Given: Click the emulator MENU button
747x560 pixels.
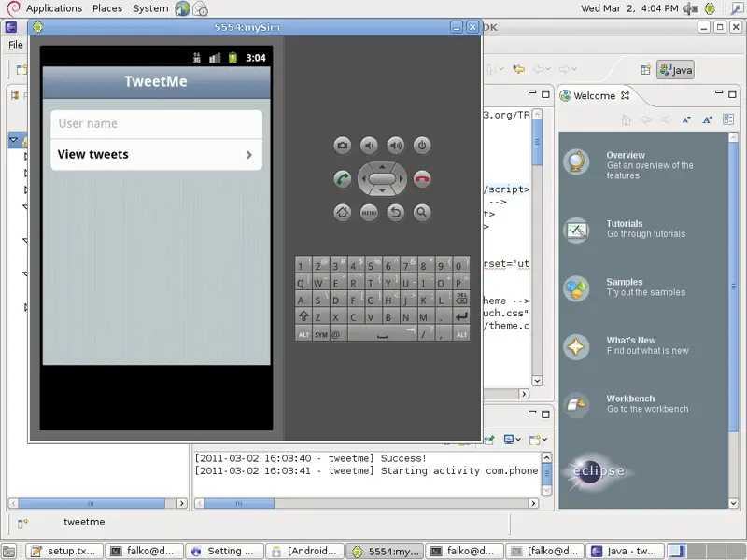Looking at the screenshot, I should [x=369, y=213].
